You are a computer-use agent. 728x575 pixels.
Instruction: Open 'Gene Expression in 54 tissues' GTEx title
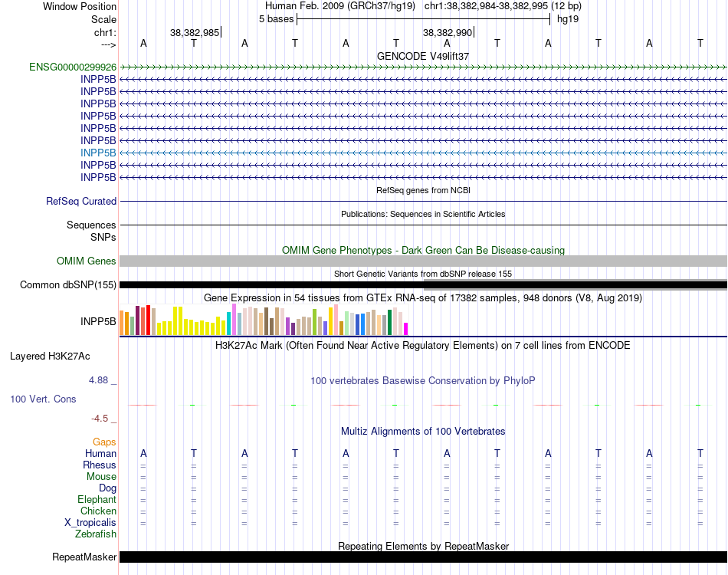pos(423,298)
